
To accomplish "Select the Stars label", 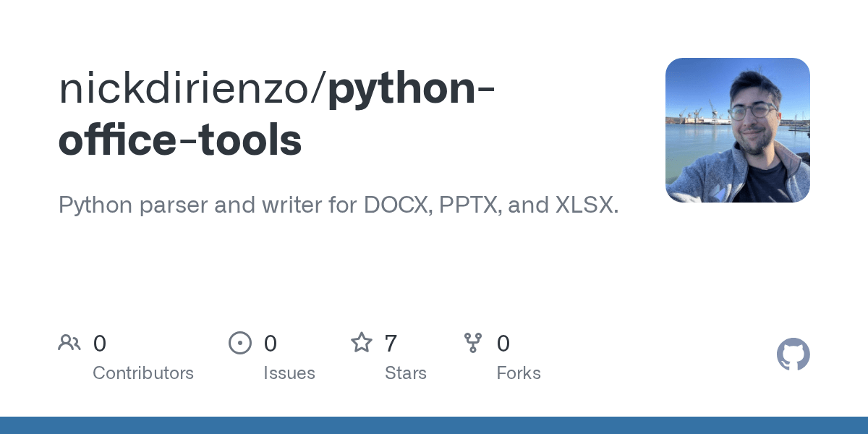I will pyautogui.click(x=406, y=373).
